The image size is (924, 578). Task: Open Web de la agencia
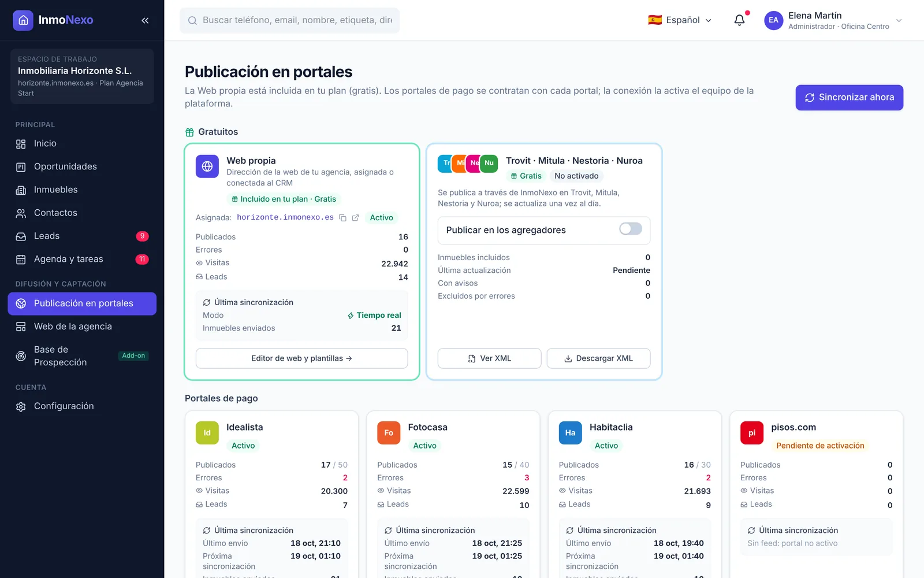pos(82,327)
